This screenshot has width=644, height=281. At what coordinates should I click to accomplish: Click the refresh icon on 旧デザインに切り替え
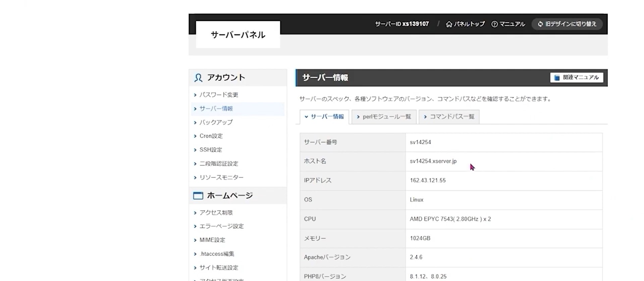(540, 24)
